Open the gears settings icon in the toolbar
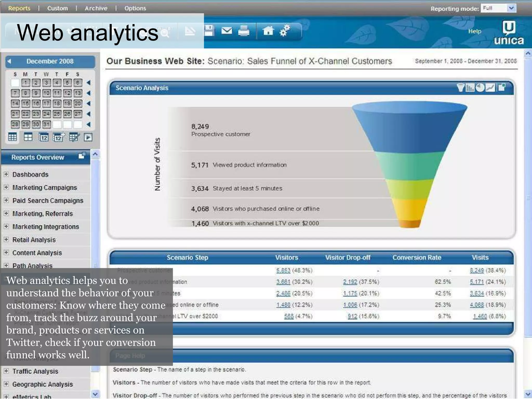532x399 pixels. (285, 30)
